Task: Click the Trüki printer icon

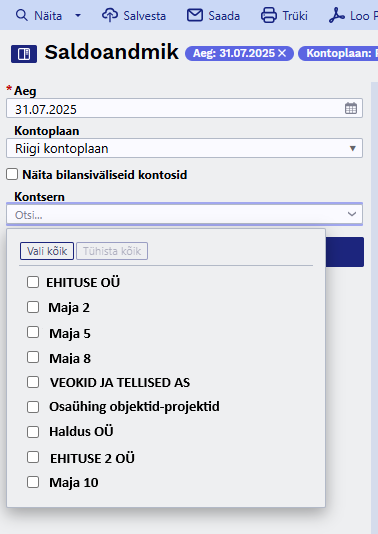Action: point(269,15)
